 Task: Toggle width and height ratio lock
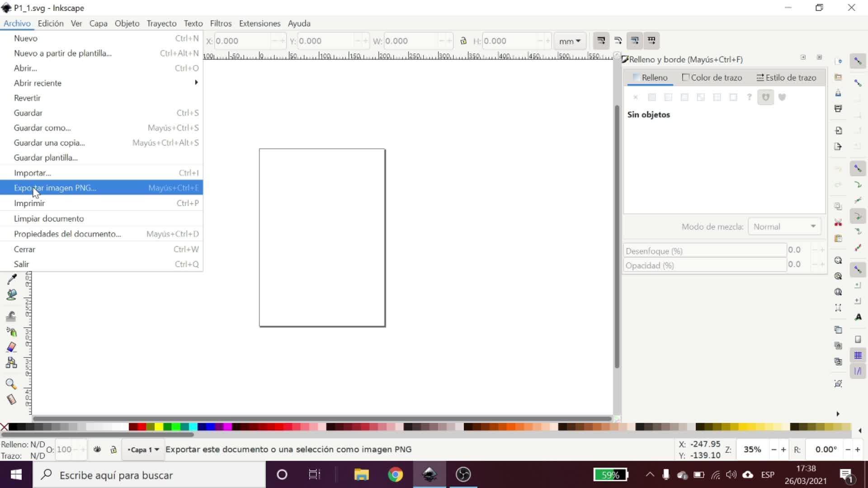pyautogui.click(x=463, y=41)
